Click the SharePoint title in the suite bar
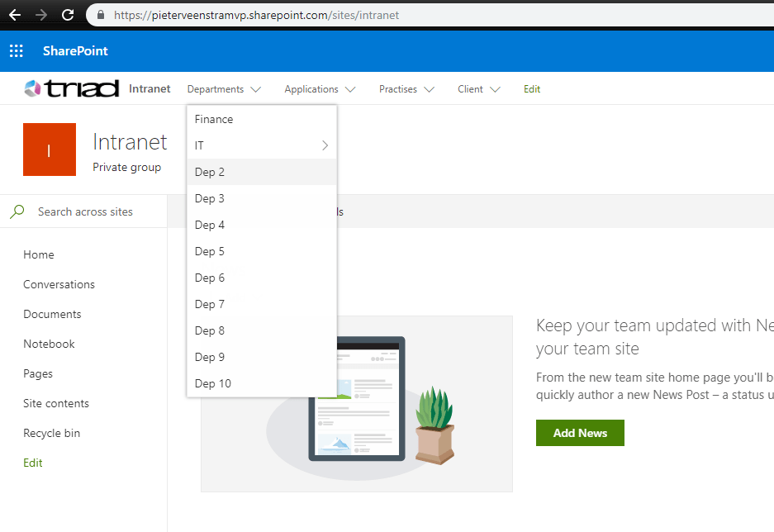The width and height of the screenshot is (774, 532). tap(75, 51)
